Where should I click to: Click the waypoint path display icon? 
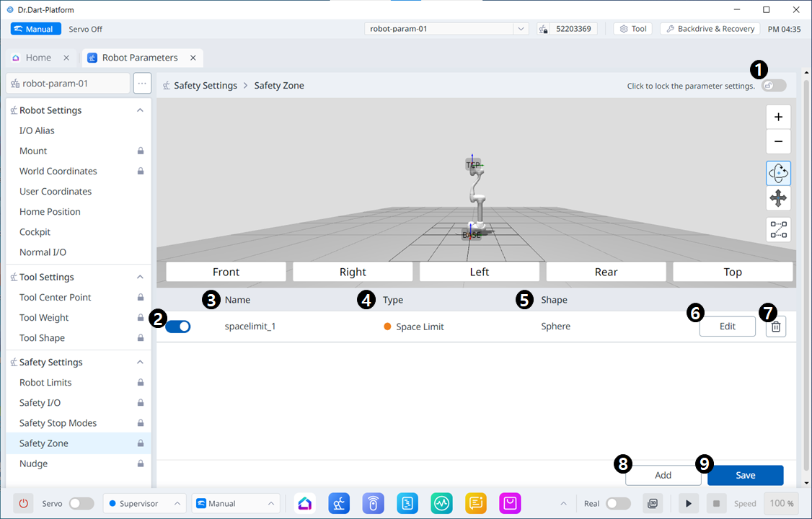coord(778,230)
